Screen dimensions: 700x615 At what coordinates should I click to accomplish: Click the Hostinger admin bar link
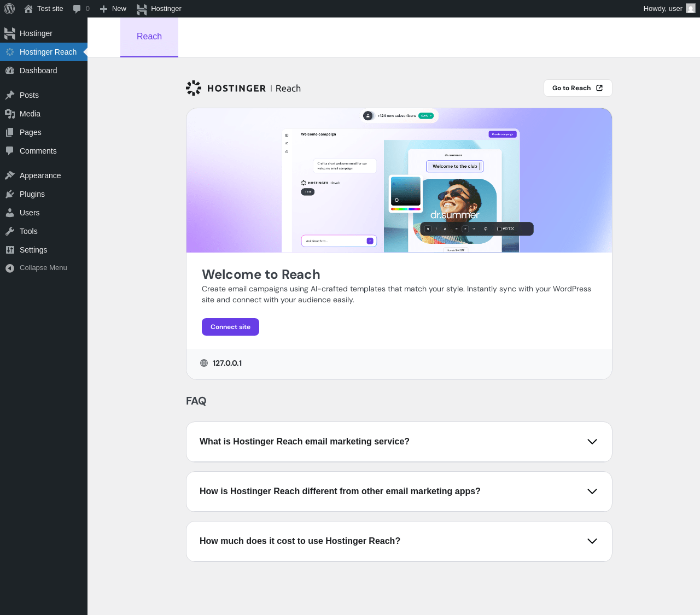point(159,9)
